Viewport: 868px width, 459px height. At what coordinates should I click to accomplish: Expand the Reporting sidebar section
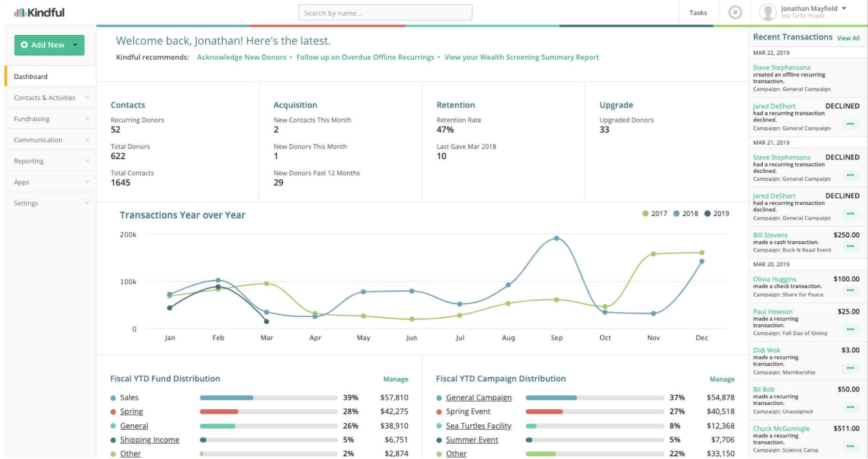50,161
